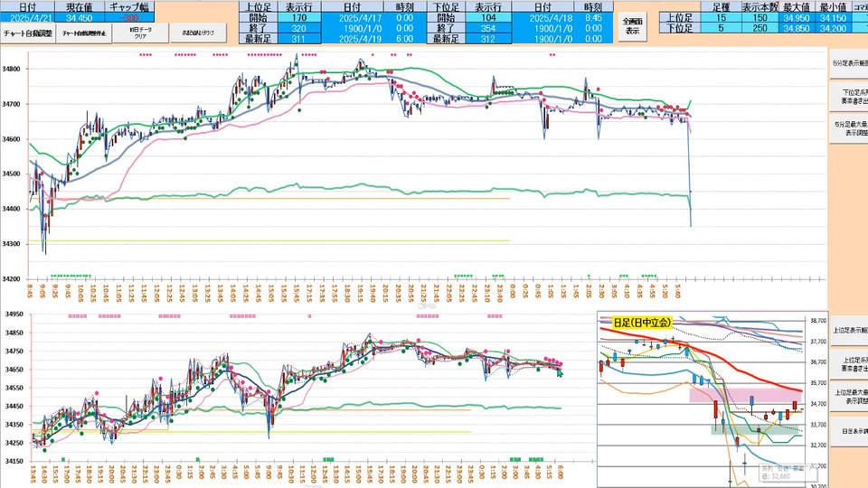Click the 34950 label on lower chart axis
This screenshot has width=868, height=488.
pyautogui.click(x=14, y=314)
